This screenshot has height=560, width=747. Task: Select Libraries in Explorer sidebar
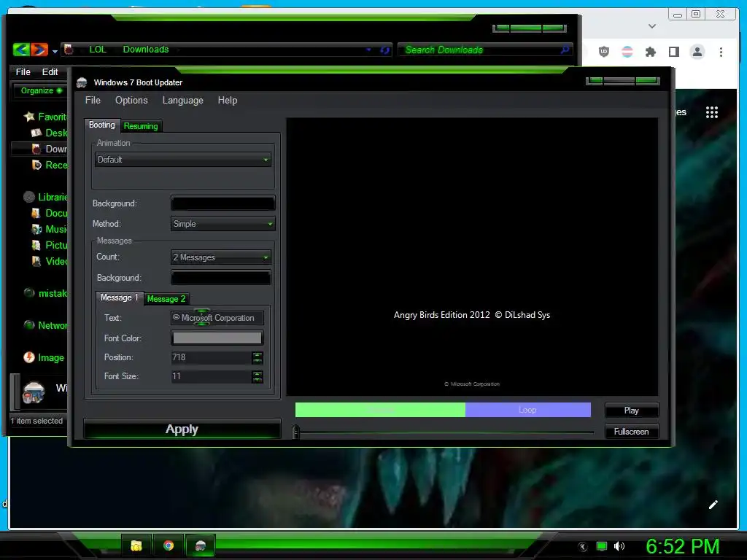tap(47, 197)
